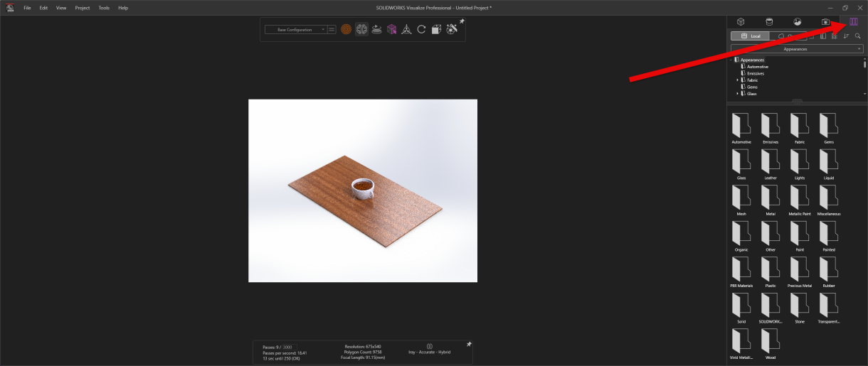Open the Tools menu
This screenshot has width=868, height=366.
(x=104, y=8)
